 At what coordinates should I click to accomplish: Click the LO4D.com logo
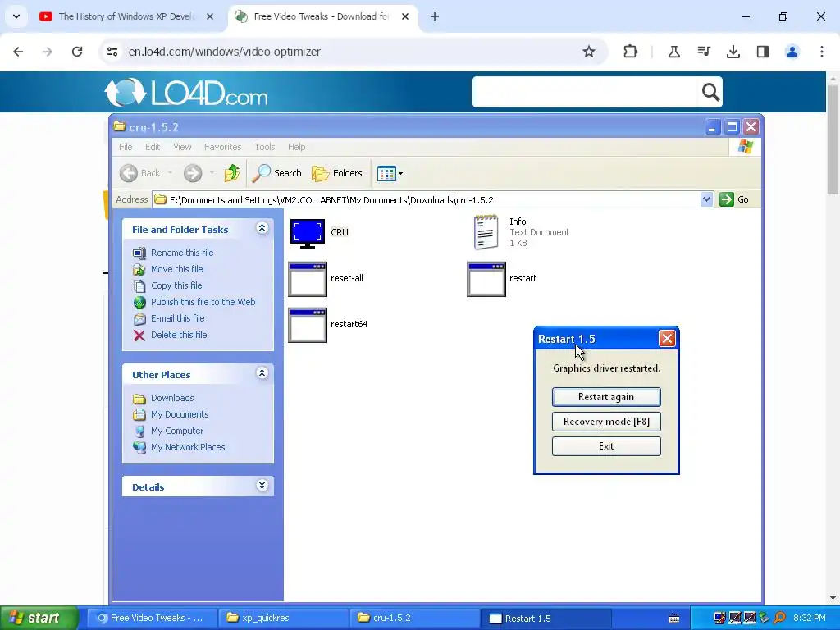pos(186,92)
